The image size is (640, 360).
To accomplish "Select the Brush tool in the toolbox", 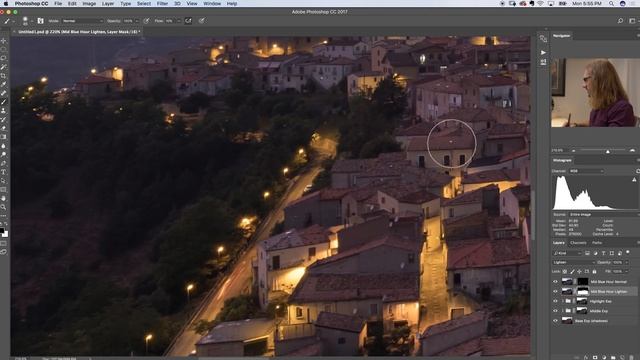I will coord(4,102).
